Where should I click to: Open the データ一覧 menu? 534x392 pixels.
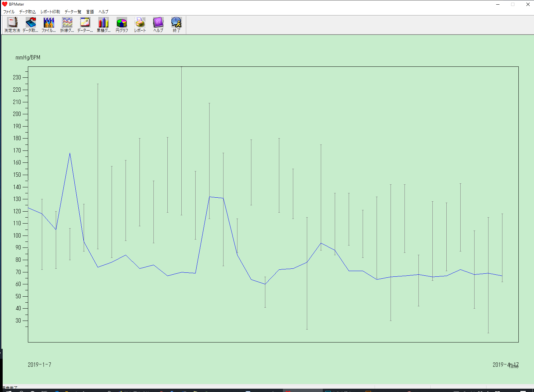tap(73, 12)
